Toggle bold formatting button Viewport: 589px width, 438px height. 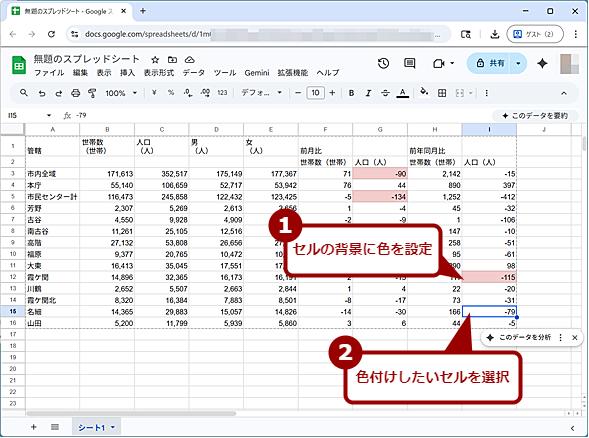tap(351, 93)
